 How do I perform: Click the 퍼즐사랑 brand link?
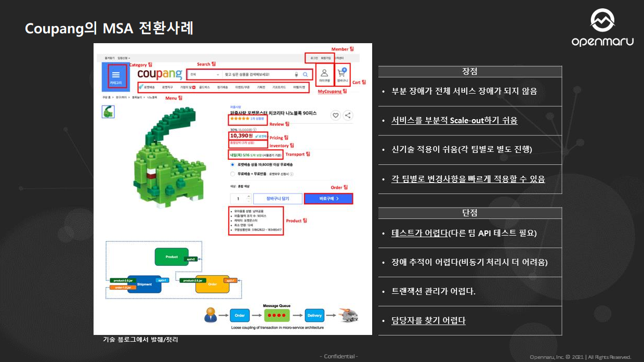(x=235, y=107)
